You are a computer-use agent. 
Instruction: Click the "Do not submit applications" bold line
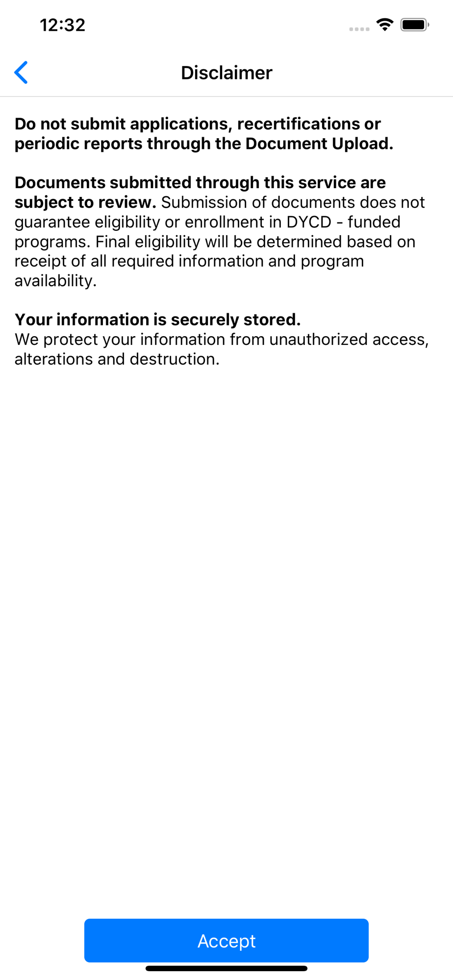[198, 124]
